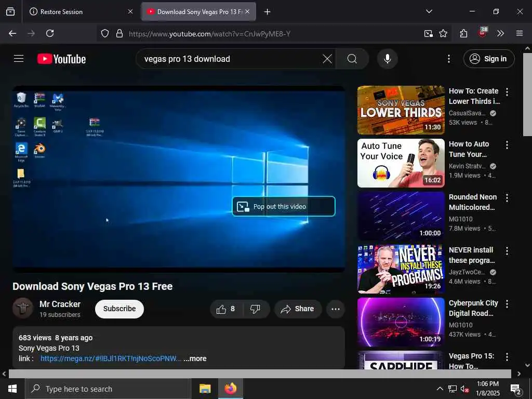Switch to Restore Session tab
Image resolution: width=532 pixels, height=399 pixels.
pos(82,11)
